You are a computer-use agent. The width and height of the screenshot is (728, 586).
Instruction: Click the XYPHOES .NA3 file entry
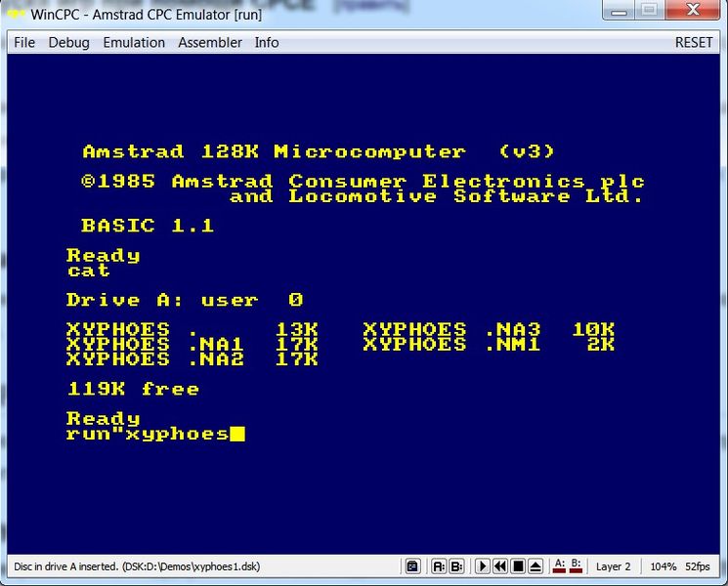pyautogui.click(x=489, y=330)
